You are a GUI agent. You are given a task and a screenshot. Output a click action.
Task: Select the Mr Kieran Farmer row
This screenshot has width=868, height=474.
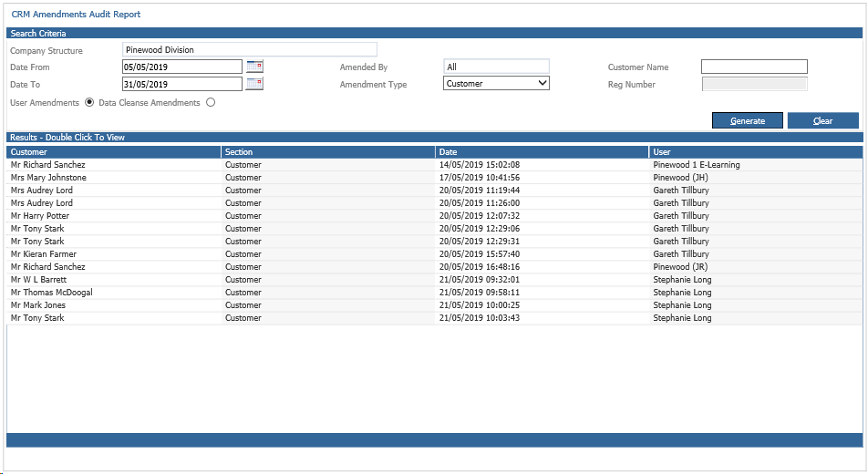pyautogui.click(x=435, y=253)
